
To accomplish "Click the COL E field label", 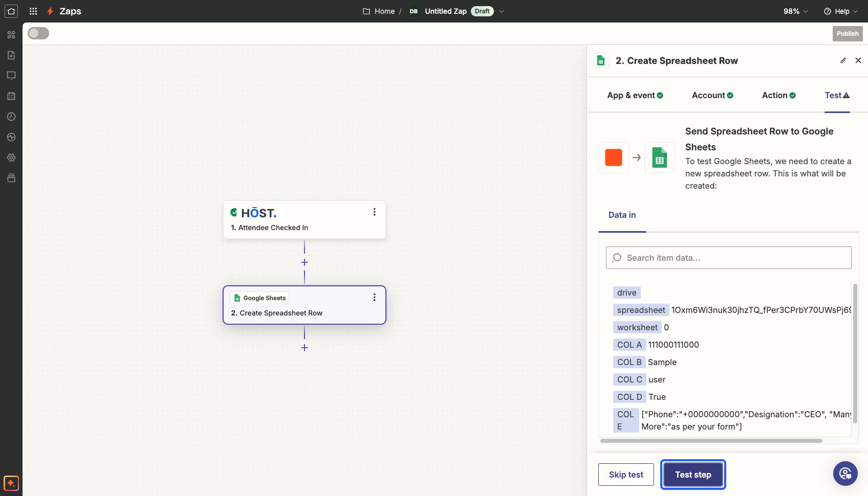I will (x=626, y=420).
